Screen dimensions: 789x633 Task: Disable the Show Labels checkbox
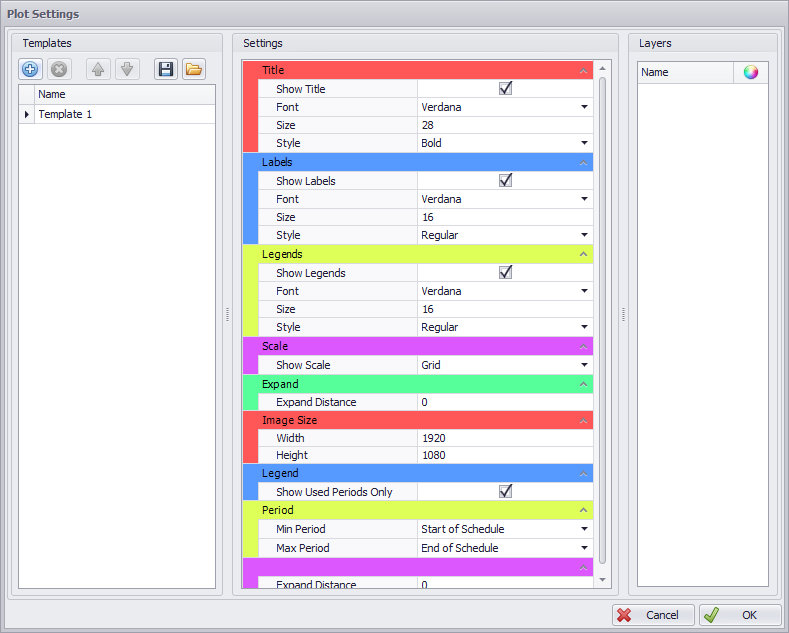pos(505,181)
